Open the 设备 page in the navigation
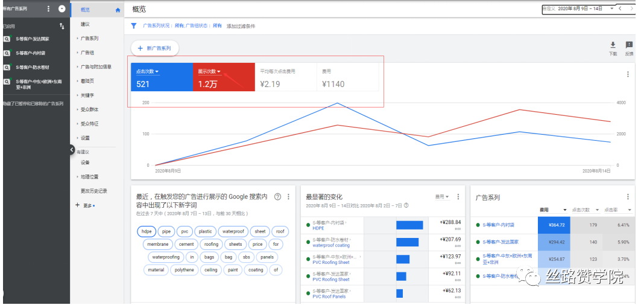 [85, 162]
